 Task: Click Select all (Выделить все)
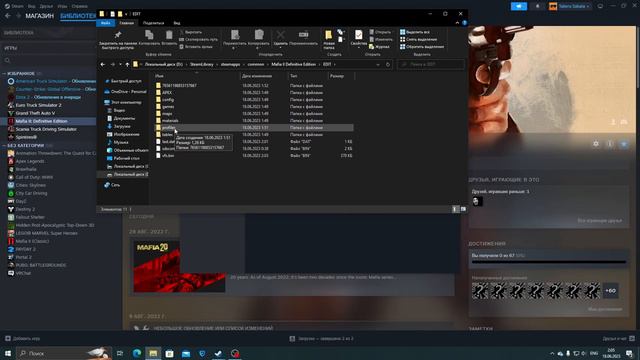(415, 32)
